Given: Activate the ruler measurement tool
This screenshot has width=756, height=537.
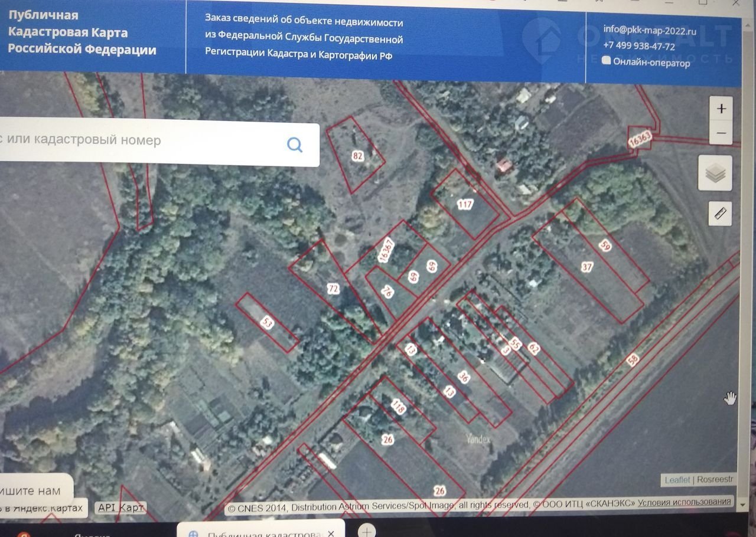Looking at the screenshot, I should point(721,214).
